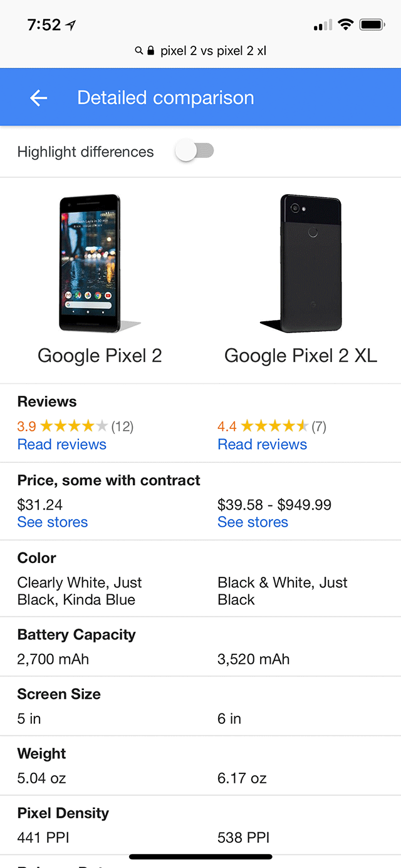Tap the cellular signal bars icon
The image size is (401, 868).
click(322, 26)
